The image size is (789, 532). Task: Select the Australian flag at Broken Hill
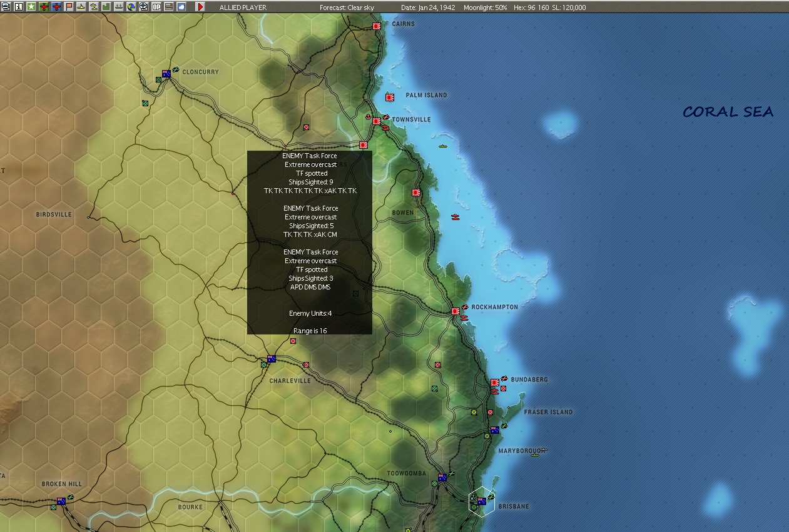(x=61, y=501)
